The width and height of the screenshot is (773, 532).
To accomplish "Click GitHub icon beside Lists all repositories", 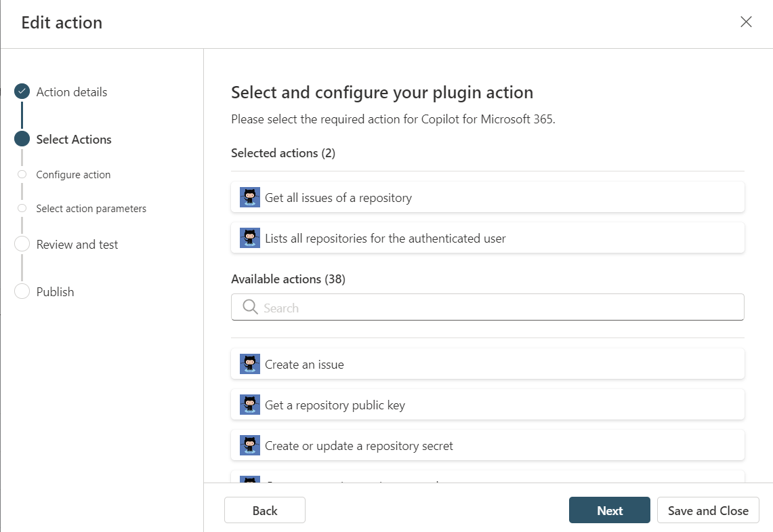I will tap(250, 238).
